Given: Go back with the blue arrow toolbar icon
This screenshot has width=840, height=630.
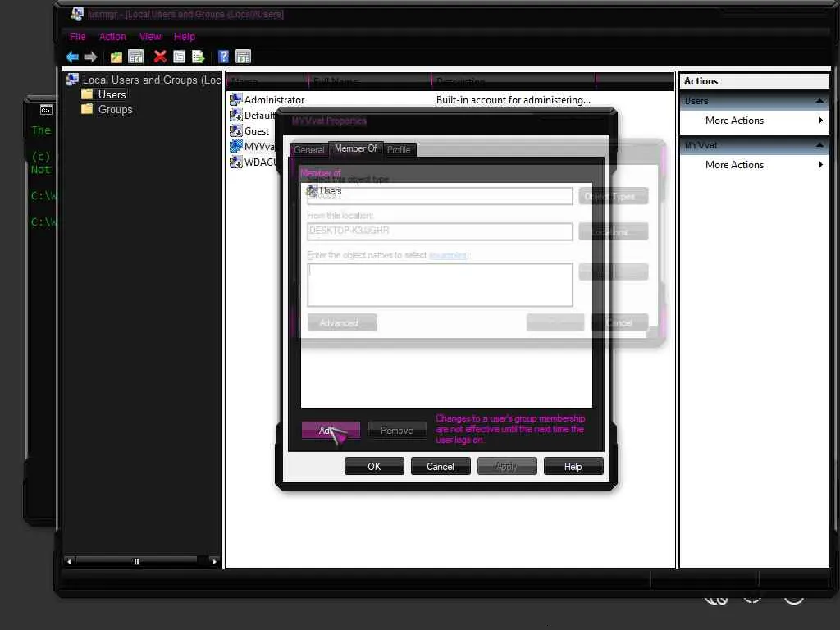Looking at the screenshot, I should pyautogui.click(x=72, y=57).
